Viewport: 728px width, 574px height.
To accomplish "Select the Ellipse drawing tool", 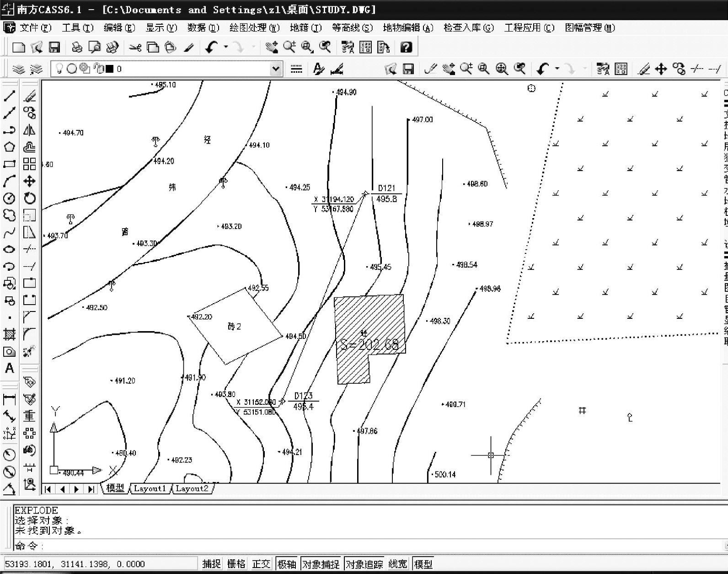I will pyautogui.click(x=9, y=249).
